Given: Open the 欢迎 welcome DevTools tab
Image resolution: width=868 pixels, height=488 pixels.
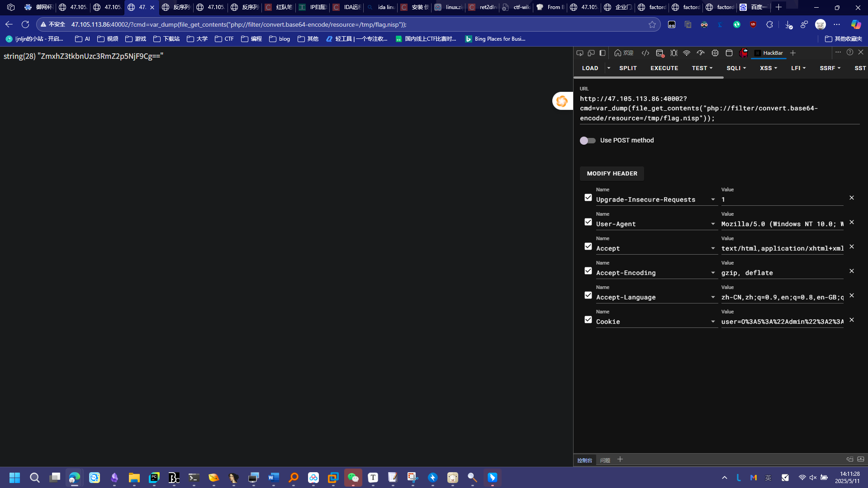Looking at the screenshot, I should 624,53.
